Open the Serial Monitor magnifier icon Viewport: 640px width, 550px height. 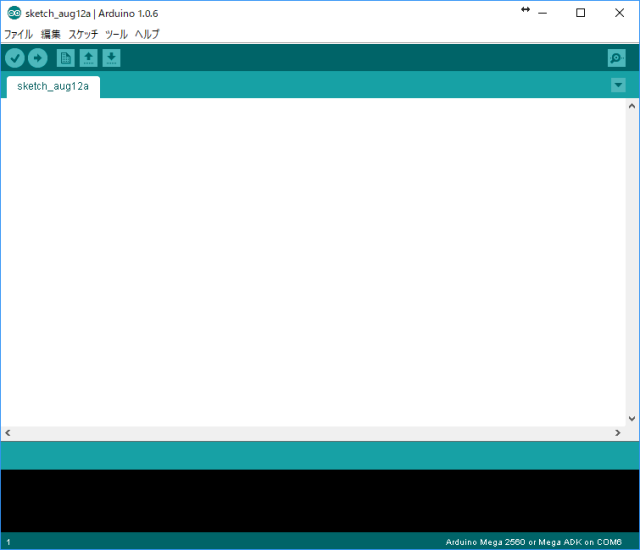tap(616, 58)
